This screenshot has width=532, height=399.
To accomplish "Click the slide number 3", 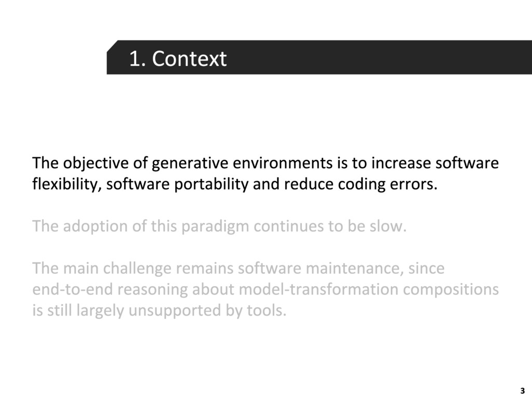I will [x=523, y=391].
